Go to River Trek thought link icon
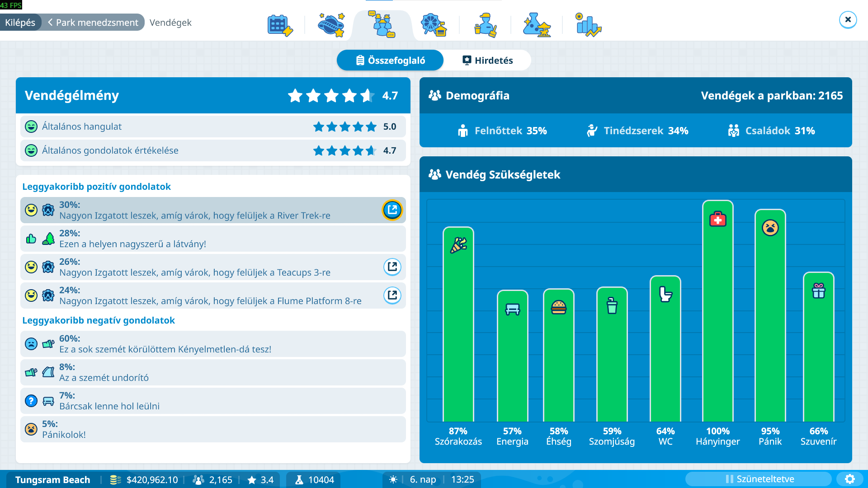Viewport: 868px width, 488px height. click(392, 210)
